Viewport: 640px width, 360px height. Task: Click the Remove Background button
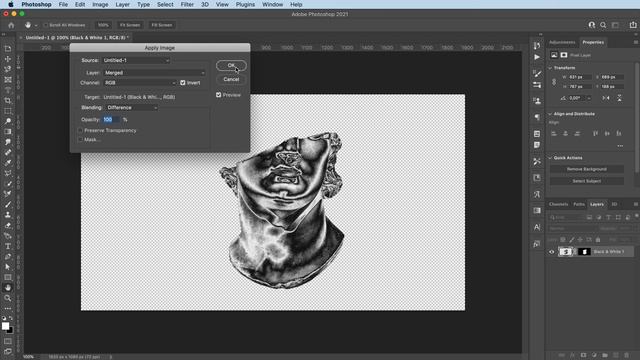[x=587, y=169]
